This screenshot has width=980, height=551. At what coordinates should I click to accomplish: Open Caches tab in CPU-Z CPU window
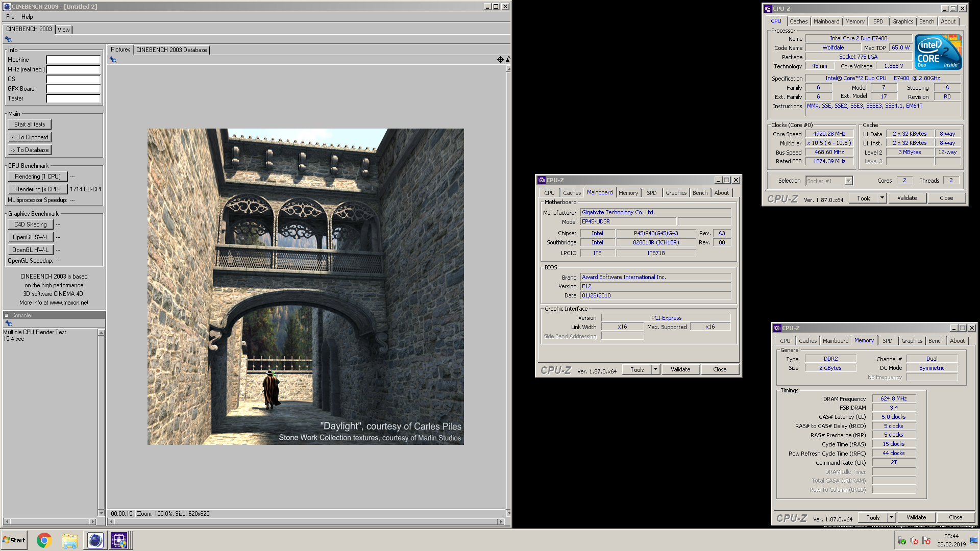799,21
